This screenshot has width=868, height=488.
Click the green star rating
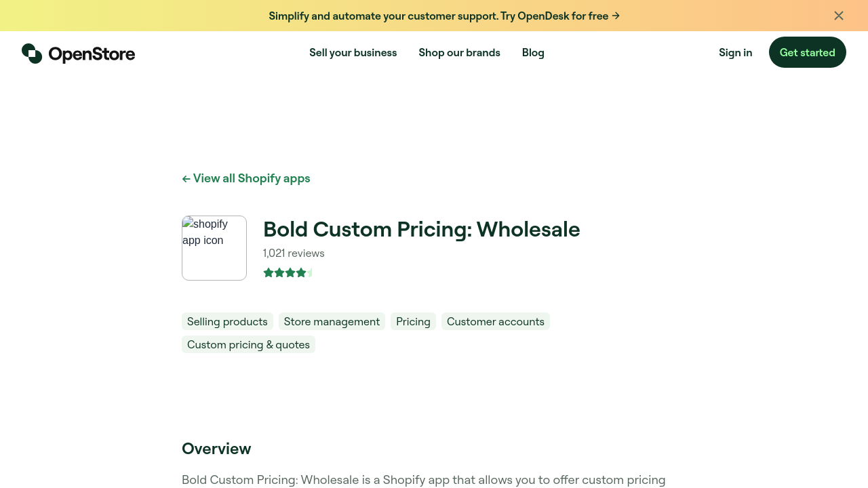(288, 273)
